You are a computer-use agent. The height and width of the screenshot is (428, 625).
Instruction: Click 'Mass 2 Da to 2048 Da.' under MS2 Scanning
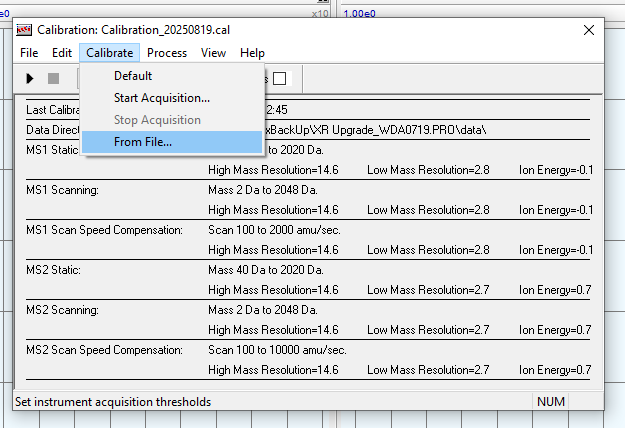[x=263, y=310]
